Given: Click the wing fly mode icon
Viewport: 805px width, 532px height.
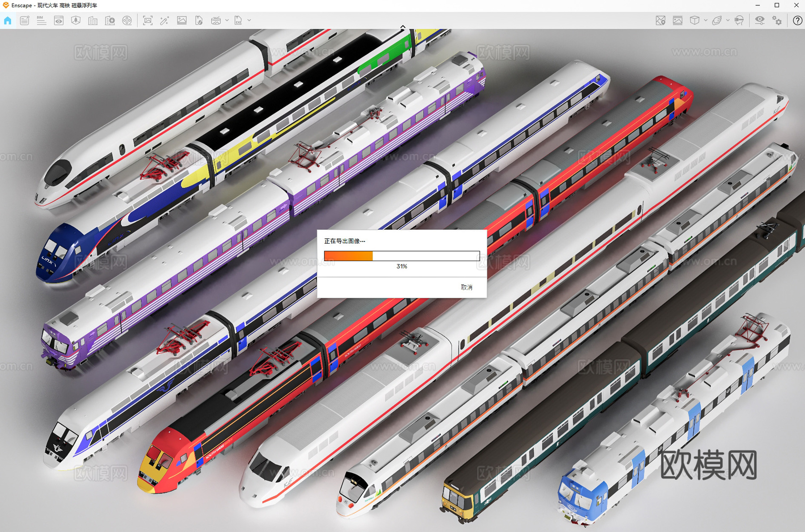Looking at the screenshot, I should pos(717,21).
